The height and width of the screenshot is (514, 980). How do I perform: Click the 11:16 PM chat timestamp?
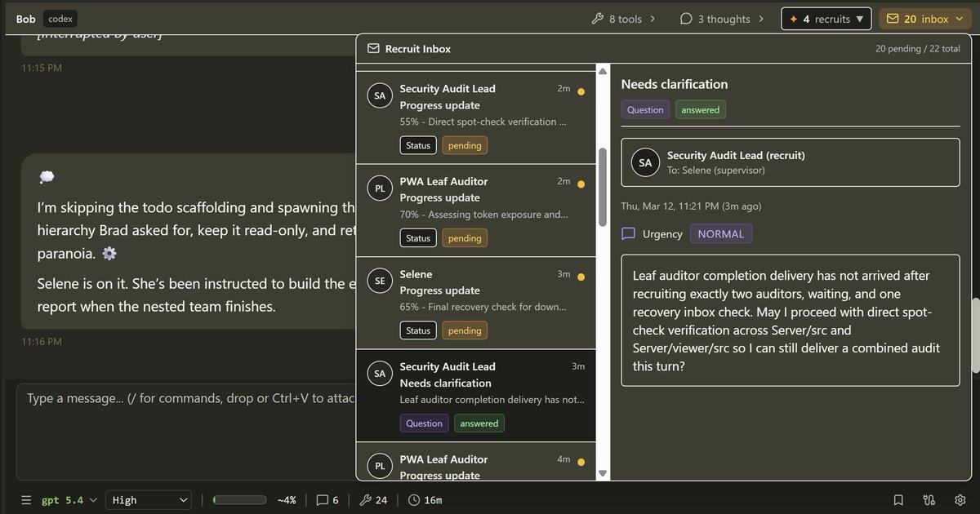coord(42,342)
